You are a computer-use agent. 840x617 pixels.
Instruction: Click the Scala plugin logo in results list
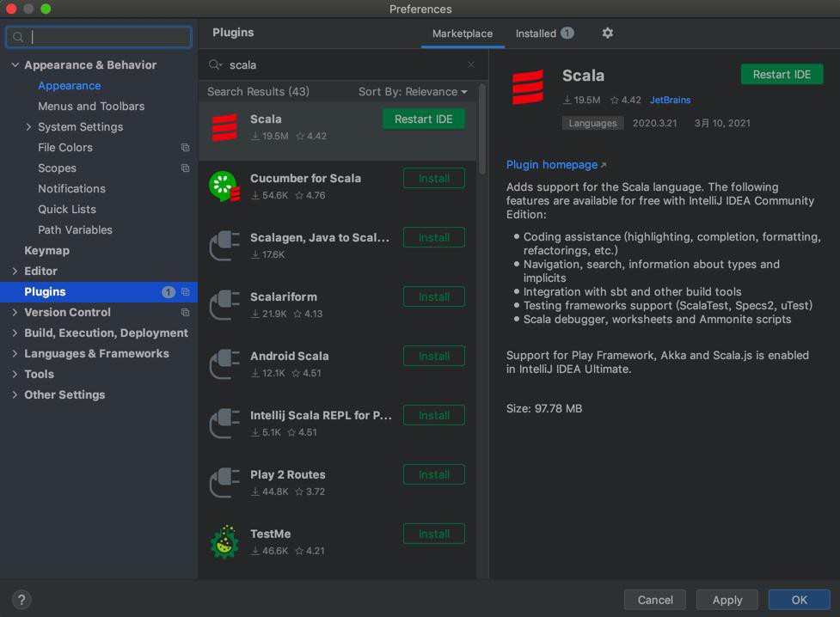224,127
